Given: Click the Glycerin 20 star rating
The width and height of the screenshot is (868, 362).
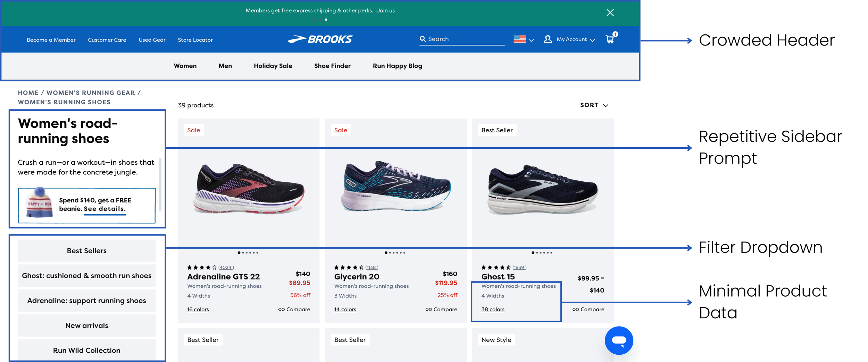Looking at the screenshot, I should pyautogui.click(x=349, y=267).
